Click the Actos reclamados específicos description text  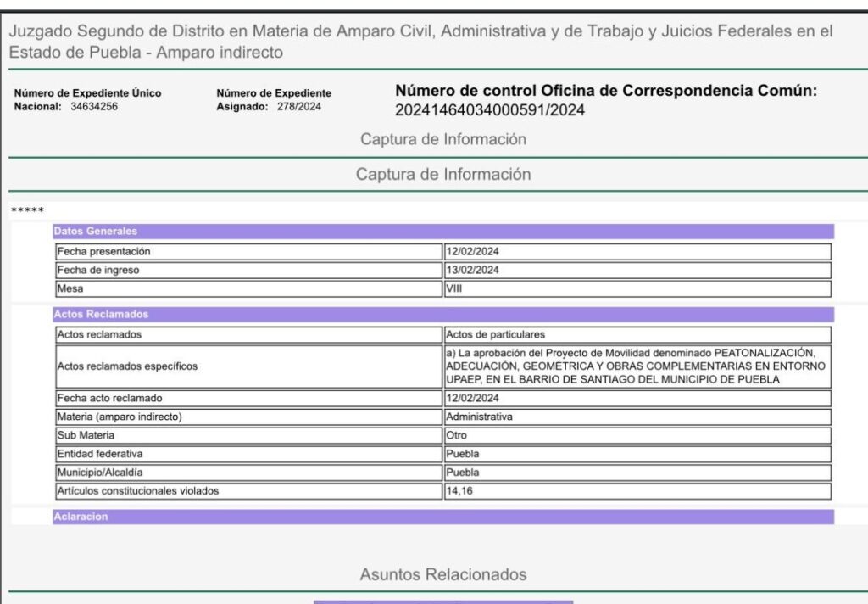click(637, 366)
